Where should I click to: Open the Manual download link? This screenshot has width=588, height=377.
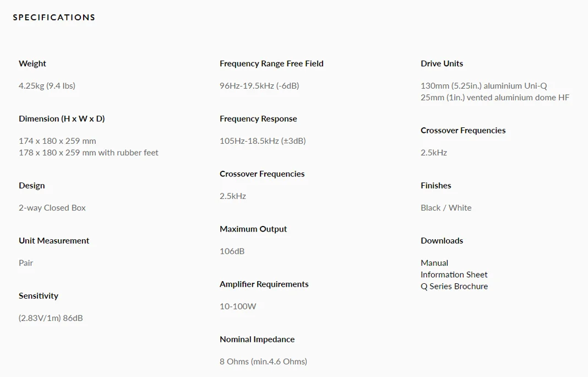[x=434, y=263]
